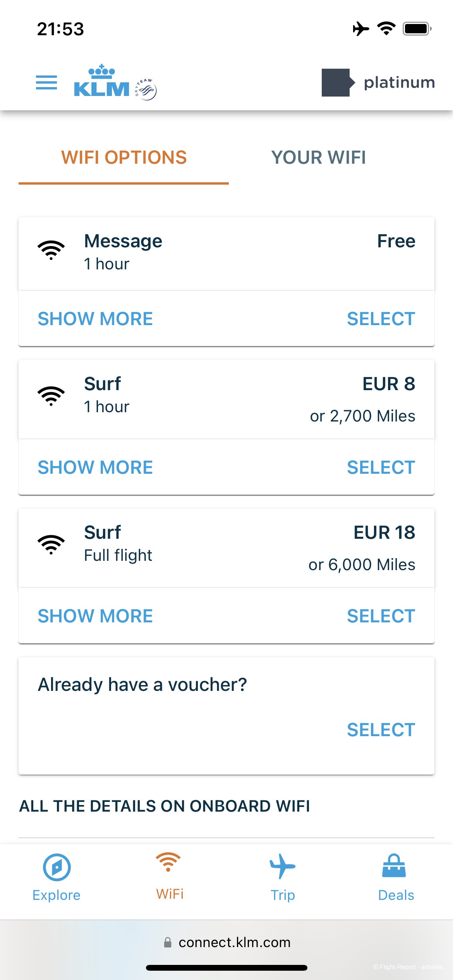This screenshot has width=453, height=980.
Task: Expand SHOW MORE for Surf 1 hour
Action: [x=95, y=468]
